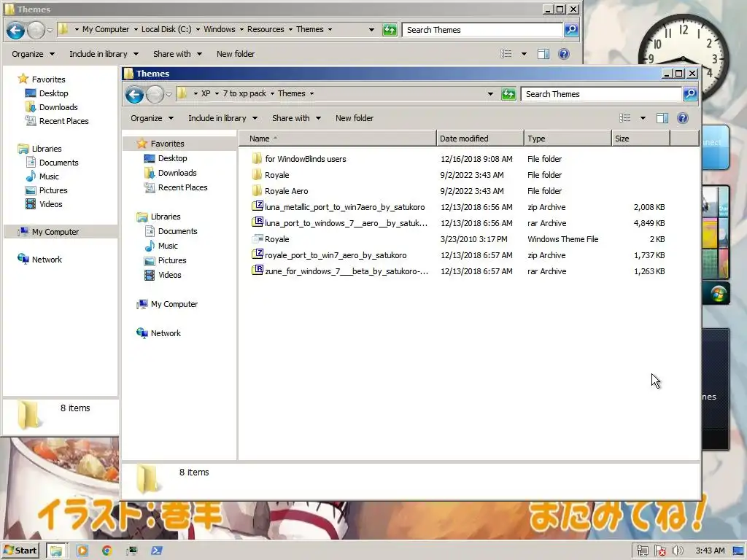747x560 pixels.
Task: Open Organize menu in rear window
Action: 33,54
